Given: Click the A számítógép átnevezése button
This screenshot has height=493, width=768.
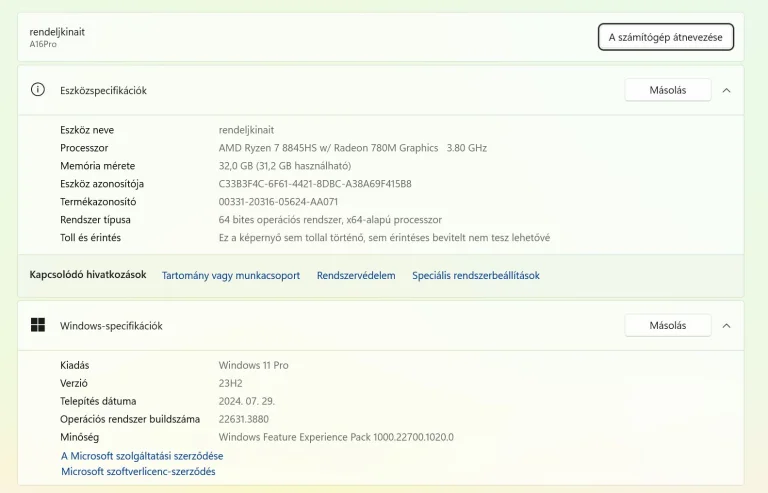Looking at the screenshot, I should coord(666,37).
